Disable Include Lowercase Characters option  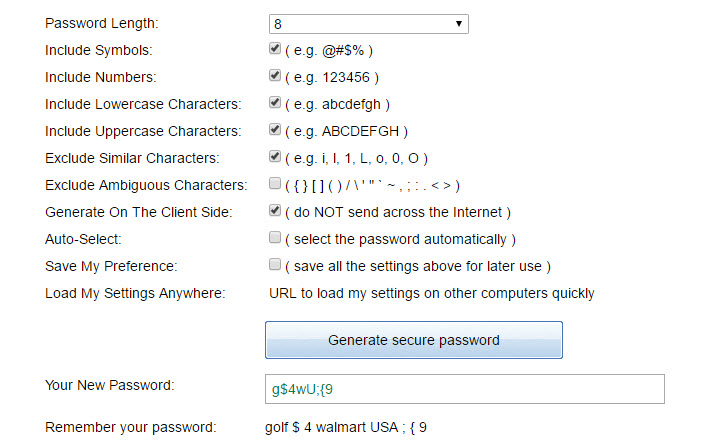275,102
